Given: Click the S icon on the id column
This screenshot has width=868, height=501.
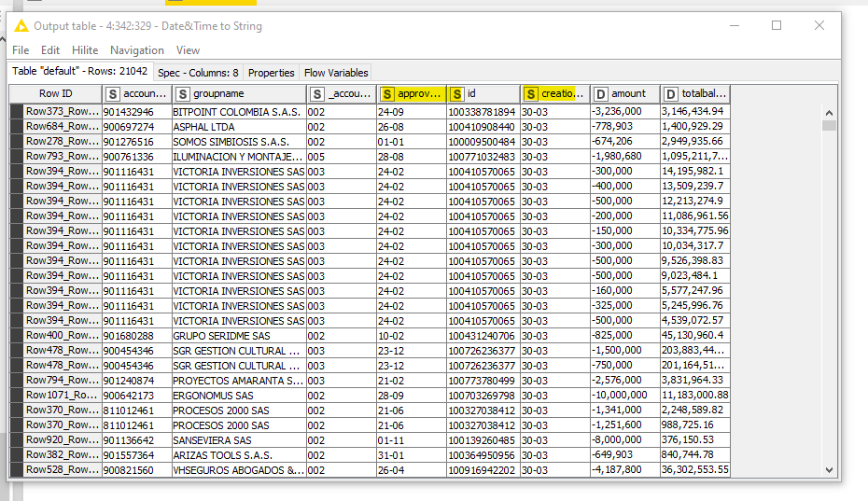Looking at the screenshot, I should [x=456, y=94].
